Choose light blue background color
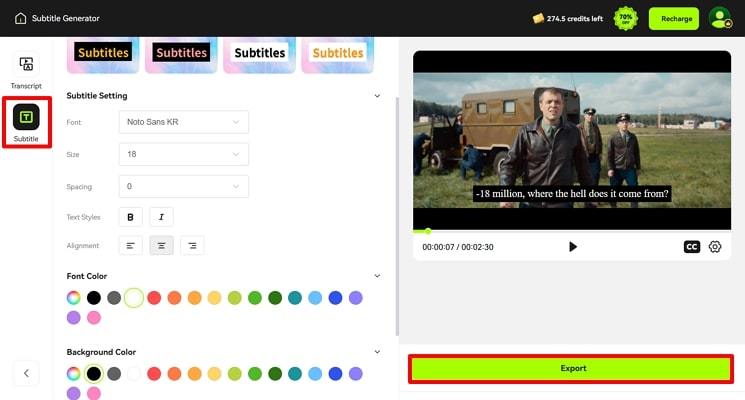This screenshot has width=745, height=400. point(315,374)
